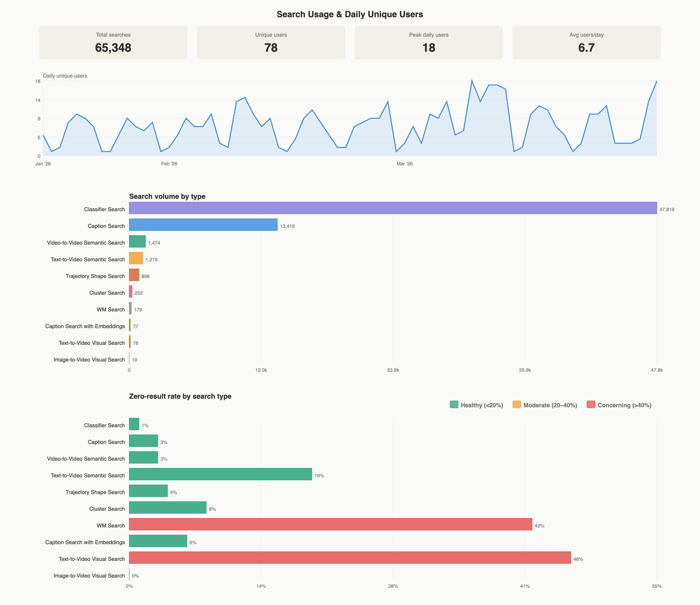Click the Video-to-Video Semantic Search volume bar
This screenshot has height=605, width=700.
pos(137,242)
